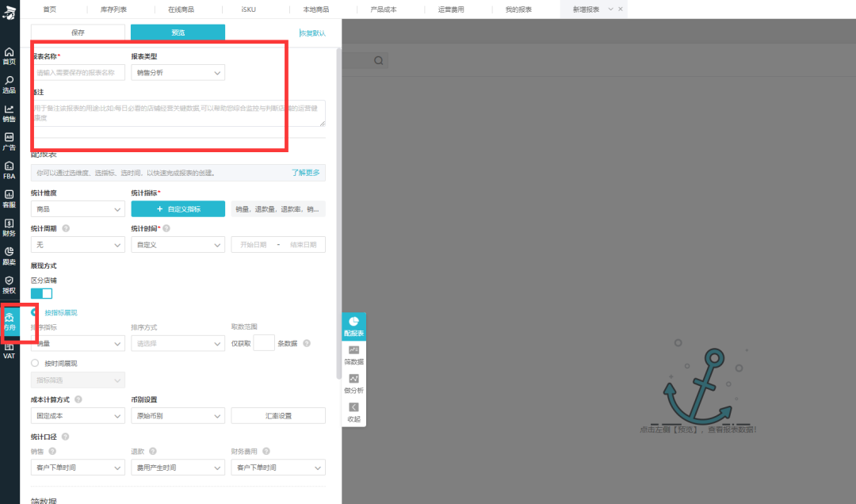
Task: Click help icon beside 统计时间
Action: tap(166, 228)
